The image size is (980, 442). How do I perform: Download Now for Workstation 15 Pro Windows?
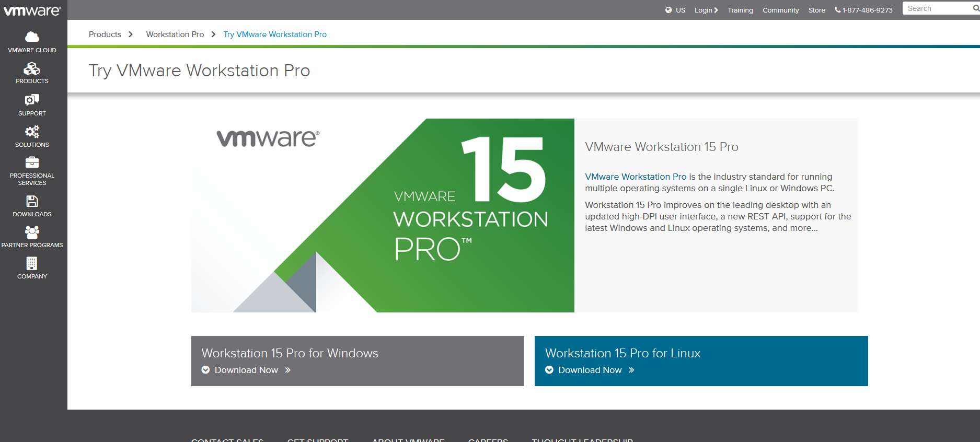(x=246, y=370)
